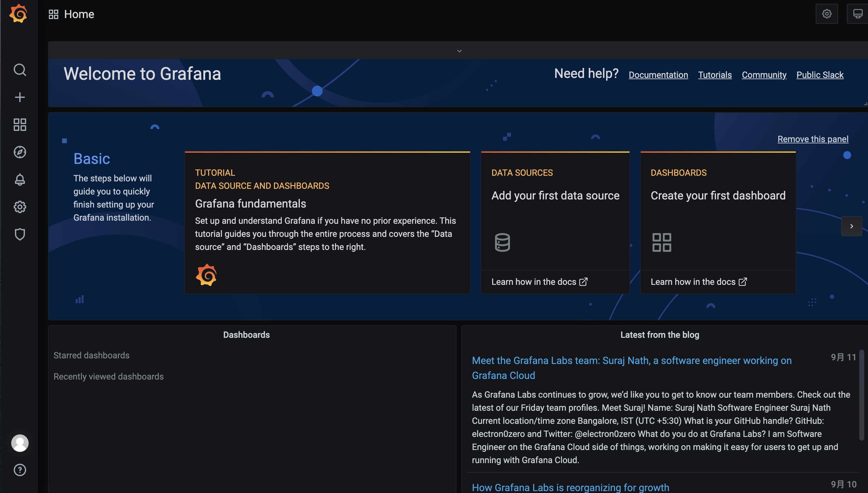Viewport: 868px width, 493px height.
Task: Open the Help question mark icon
Action: point(20,470)
